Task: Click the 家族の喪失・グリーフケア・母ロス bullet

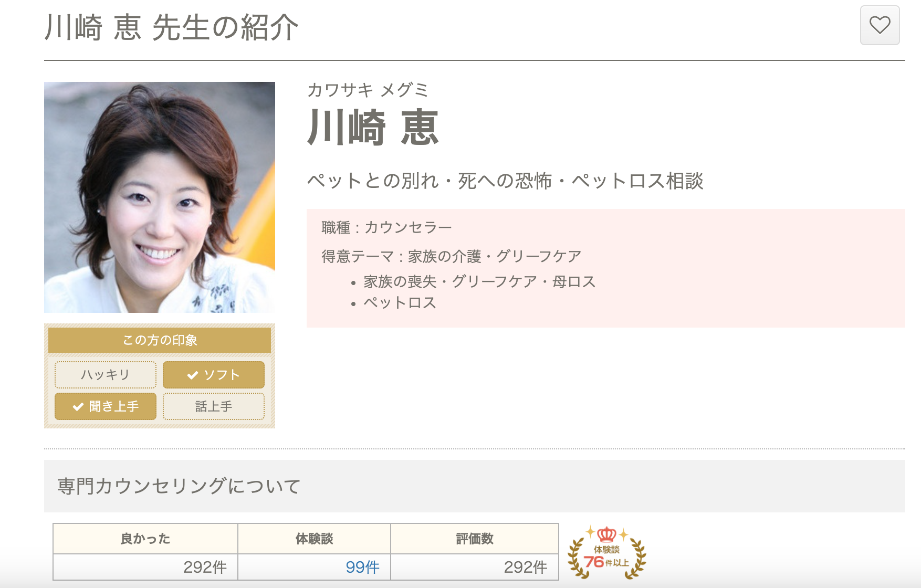Action: pyautogui.click(x=479, y=281)
